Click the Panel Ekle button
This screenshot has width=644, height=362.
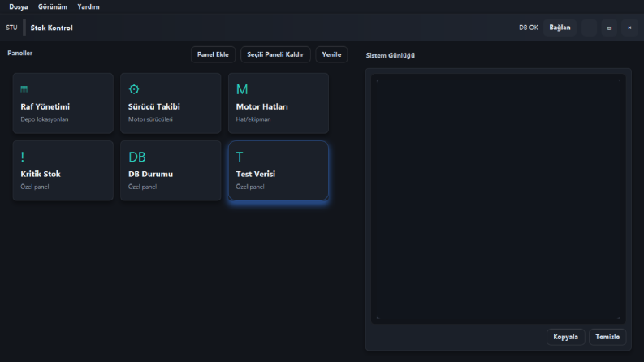pyautogui.click(x=213, y=54)
